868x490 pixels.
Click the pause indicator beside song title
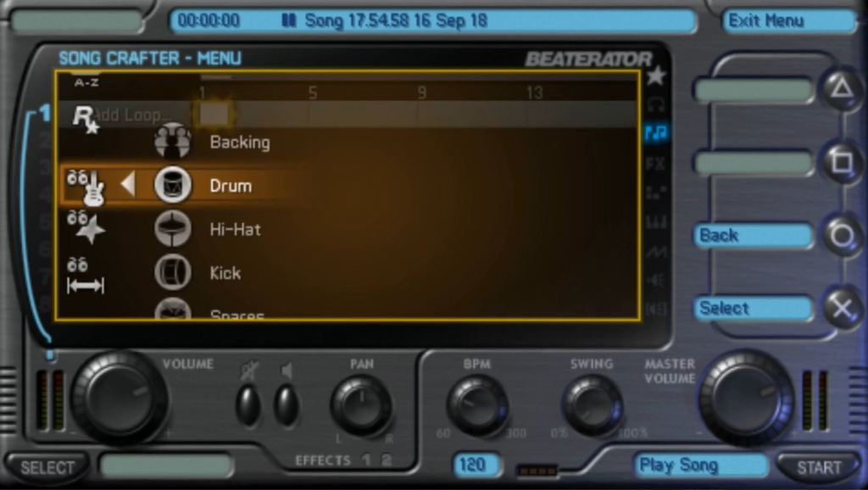(288, 21)
